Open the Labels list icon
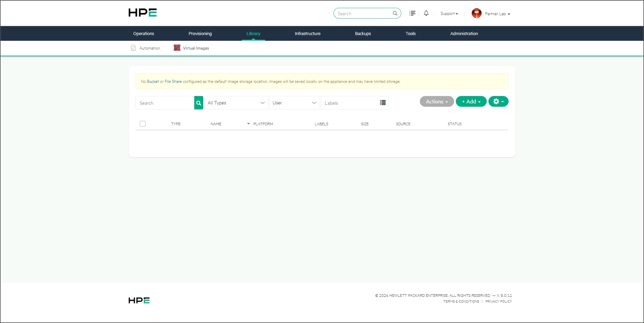Viewport: 644px width, 323px height. (383, 103)
